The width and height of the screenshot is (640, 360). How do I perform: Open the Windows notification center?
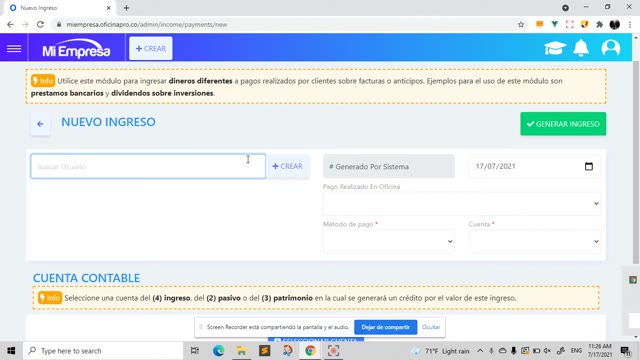pos(625,351)
